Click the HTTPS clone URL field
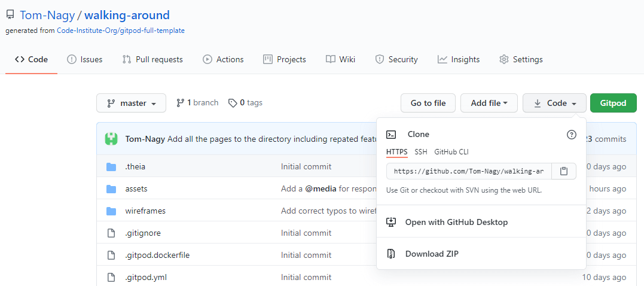Image resolution: width=644 pixels, height=286 pixels. pyautogui.click(x=469, y=171)
